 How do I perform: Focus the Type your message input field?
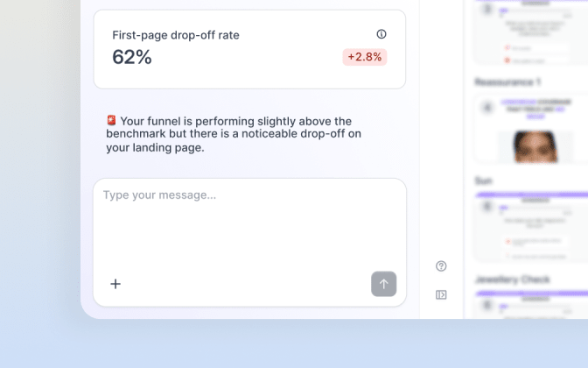[249, 223]
